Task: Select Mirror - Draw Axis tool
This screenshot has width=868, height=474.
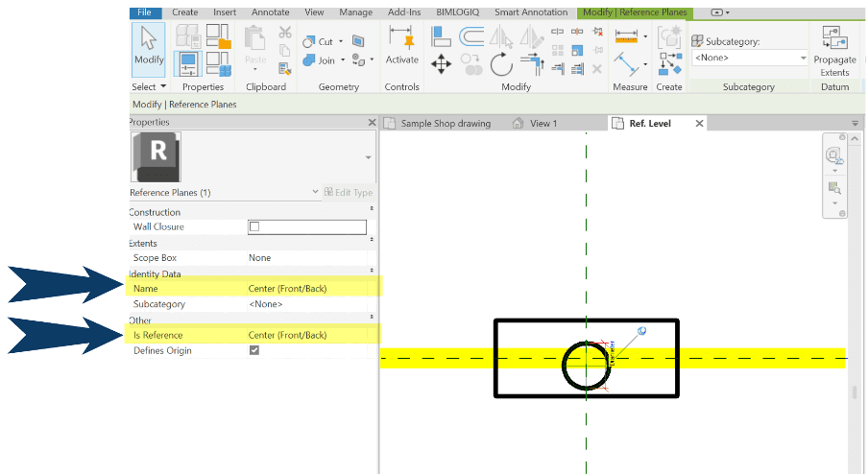Action: 531,37
